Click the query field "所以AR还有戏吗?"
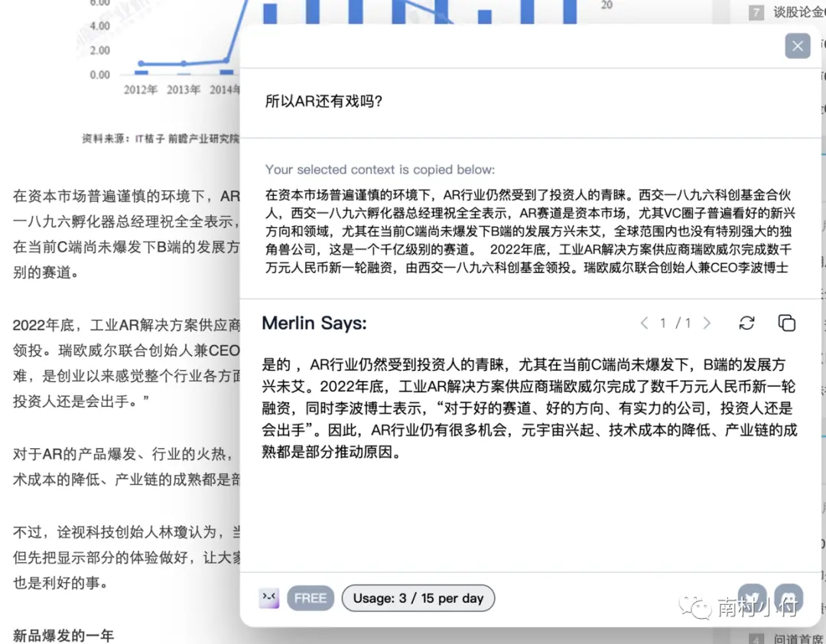The image size is (826, 644). pos(324,102)
